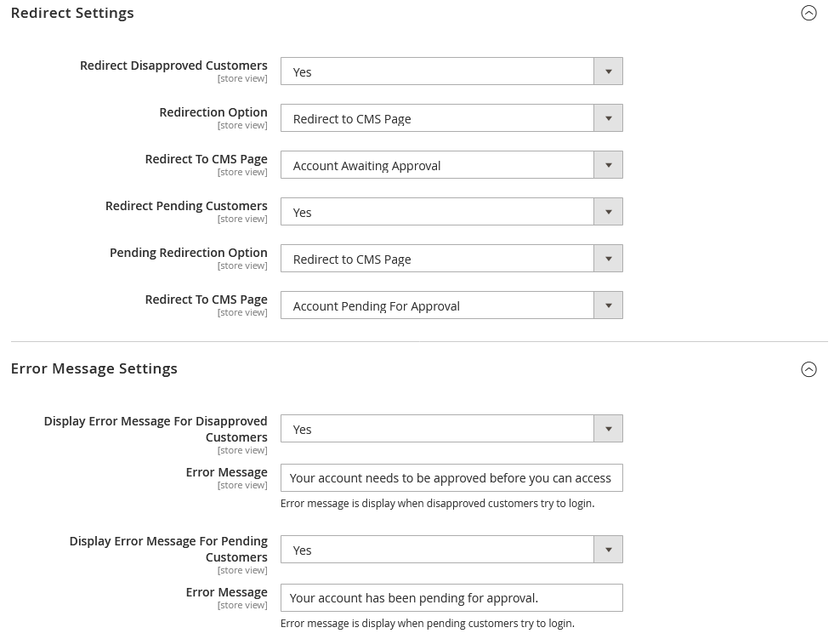Click the Redirect Settings heading
This screenshot has height=639, width=840.
[x=72, y=13]
